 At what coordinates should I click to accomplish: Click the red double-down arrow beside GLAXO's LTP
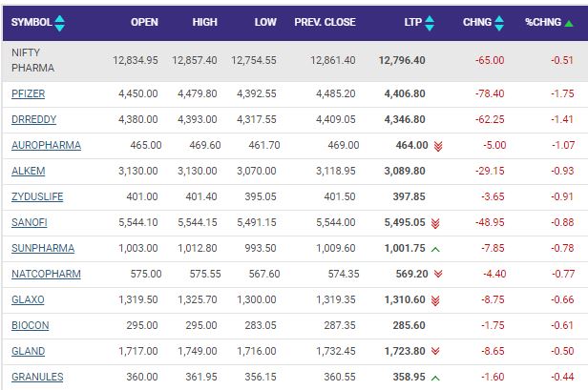[435, 300]
